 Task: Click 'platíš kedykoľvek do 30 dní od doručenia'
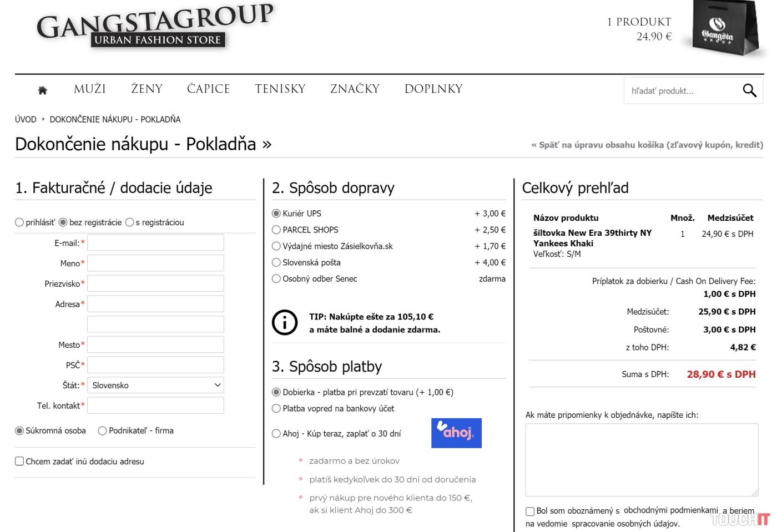[x=392, y=479]
